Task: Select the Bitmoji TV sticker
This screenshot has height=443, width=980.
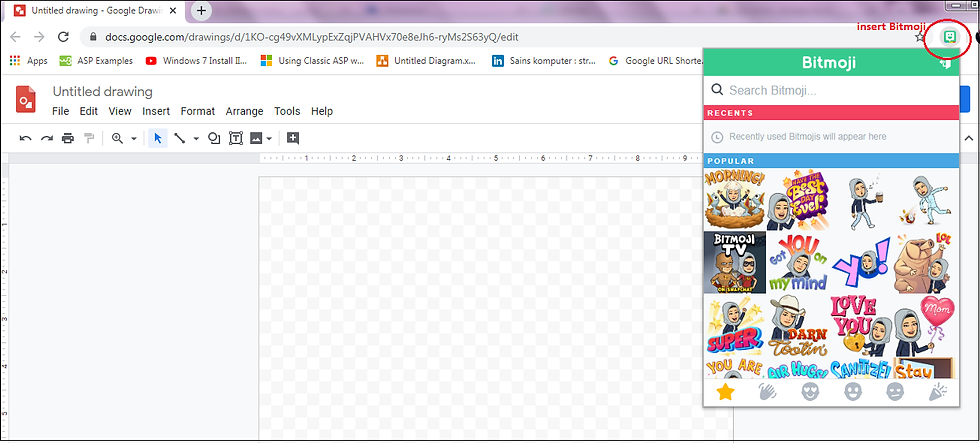Action: [735, 262]
